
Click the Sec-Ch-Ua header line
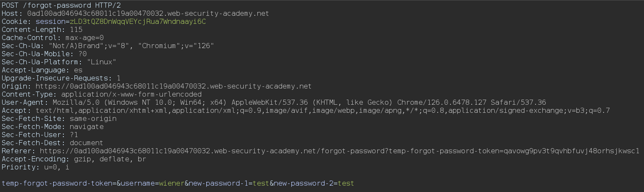(108, 46)
